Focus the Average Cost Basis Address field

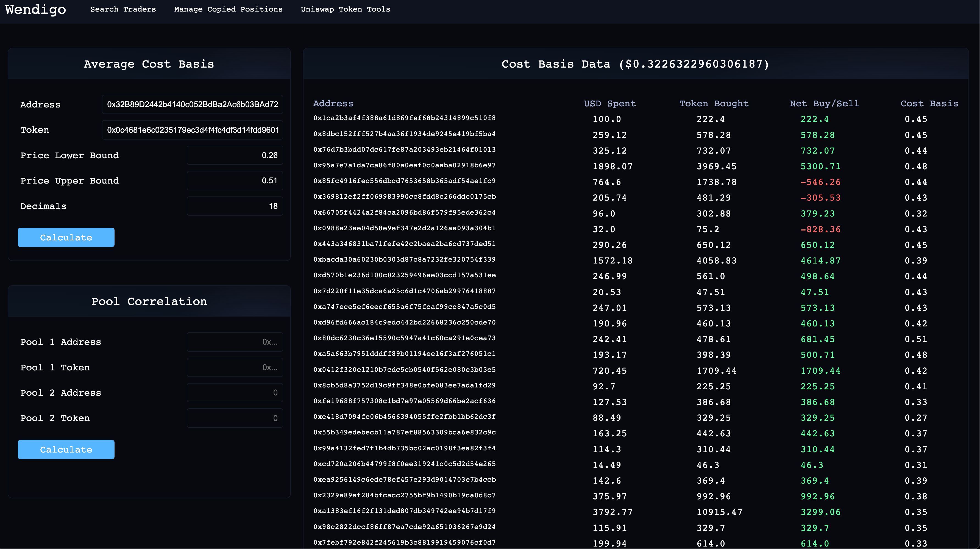[192, 104]
